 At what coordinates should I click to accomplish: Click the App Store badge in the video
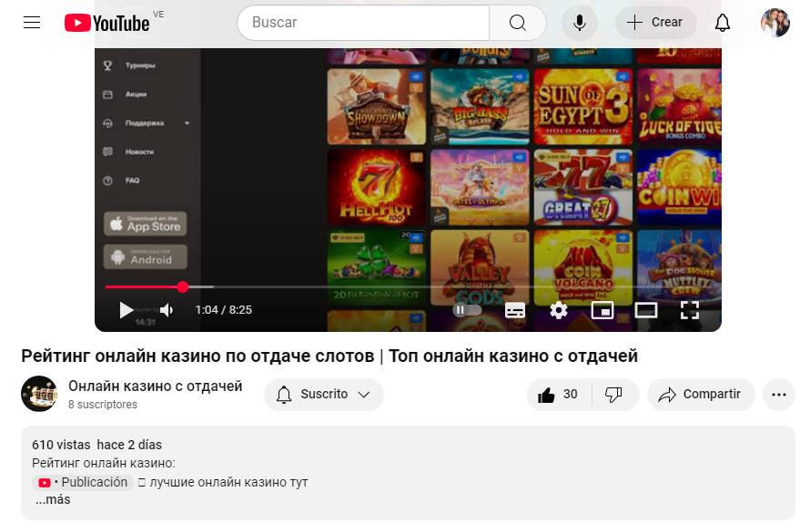pyautogui.click(x=145, y=224)
